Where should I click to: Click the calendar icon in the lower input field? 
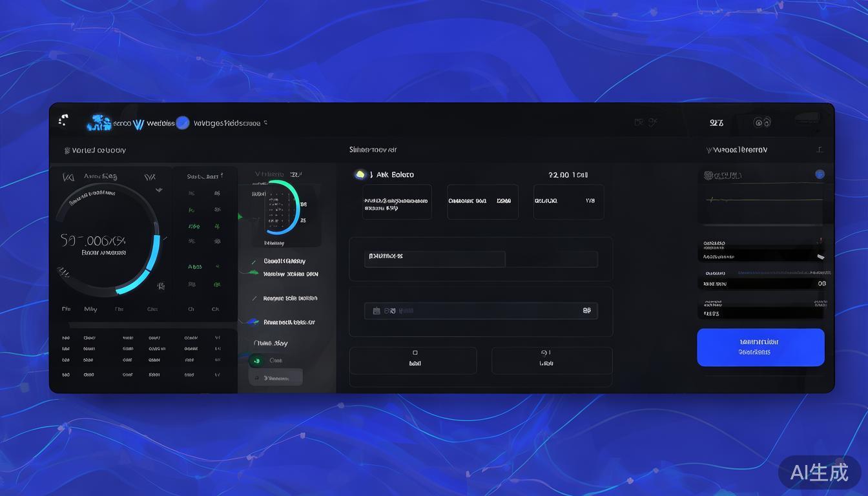point(377,311)
